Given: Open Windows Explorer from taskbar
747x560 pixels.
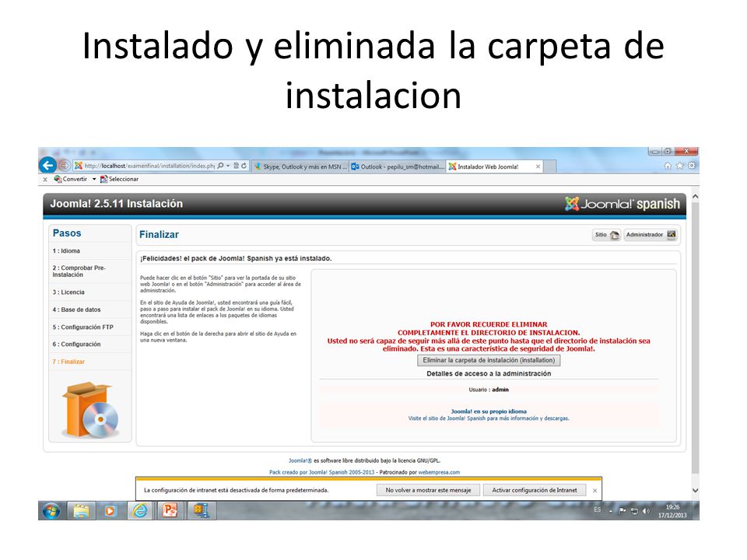Looking at the screenshot, I should point(81,511).
